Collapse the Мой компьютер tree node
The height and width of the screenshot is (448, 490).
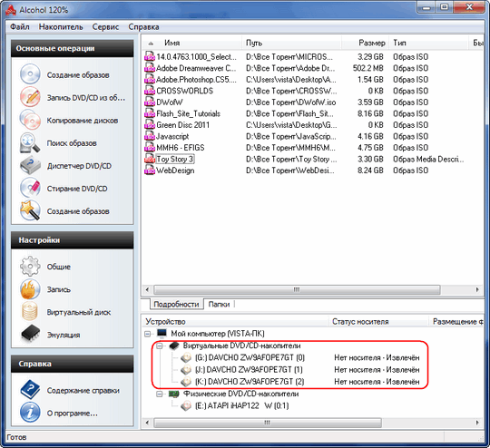tap(148, 334)
